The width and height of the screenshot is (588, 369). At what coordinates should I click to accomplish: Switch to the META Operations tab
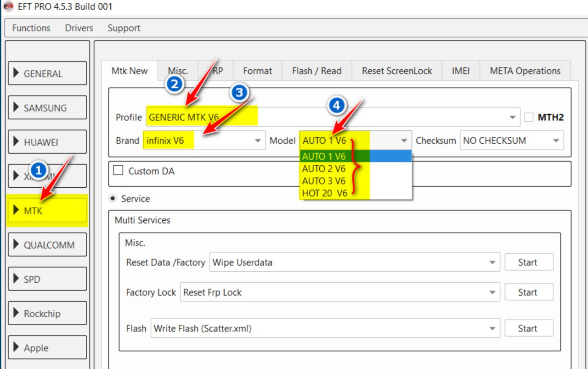pos(525,71)
